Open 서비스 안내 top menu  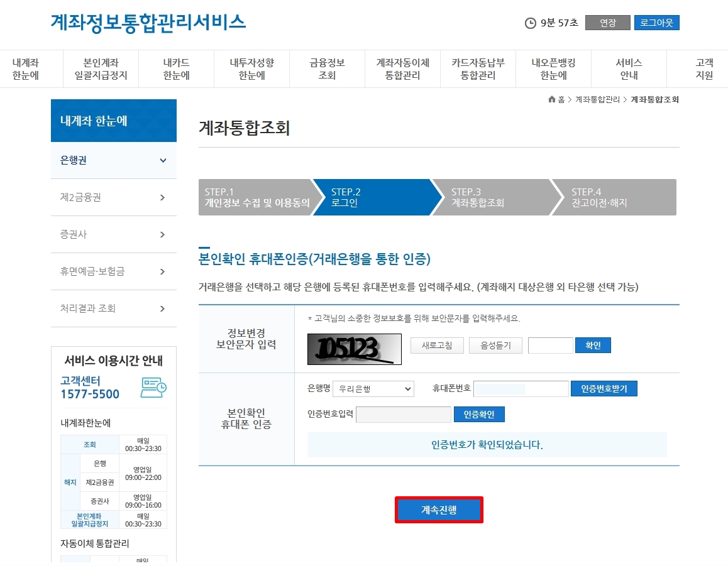point(629,68)
